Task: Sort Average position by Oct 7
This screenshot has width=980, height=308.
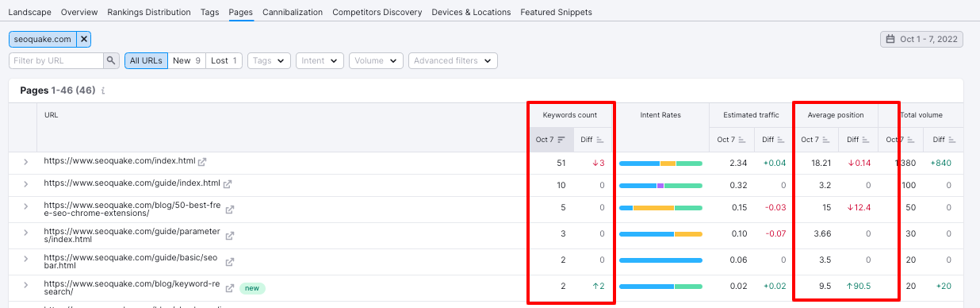Action: pos(816,140)
